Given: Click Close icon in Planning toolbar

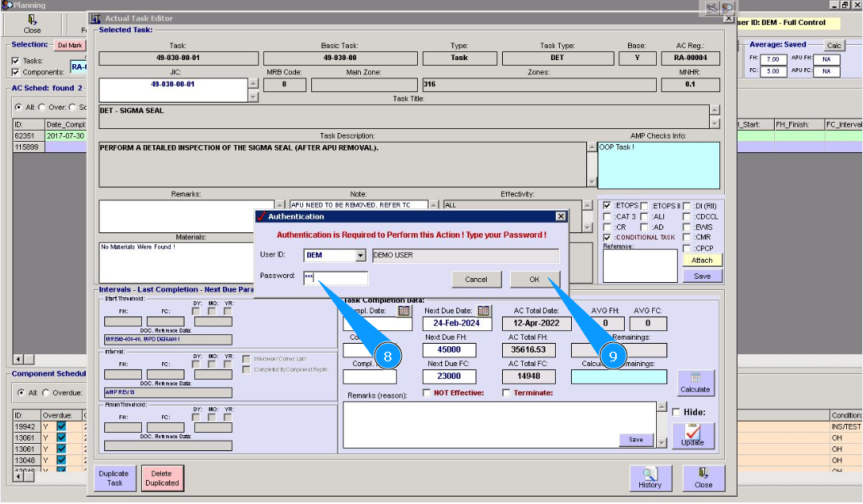Looking at the screenshot, I should [x=32, y=24].
